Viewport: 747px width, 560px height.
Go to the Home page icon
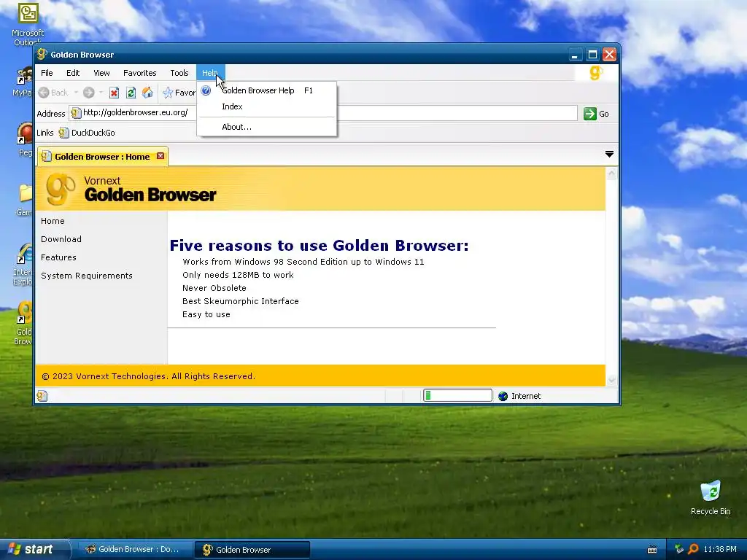click(147, 93)
